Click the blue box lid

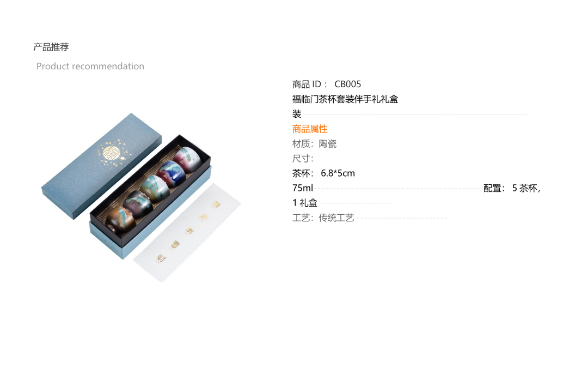pos(102,166)
